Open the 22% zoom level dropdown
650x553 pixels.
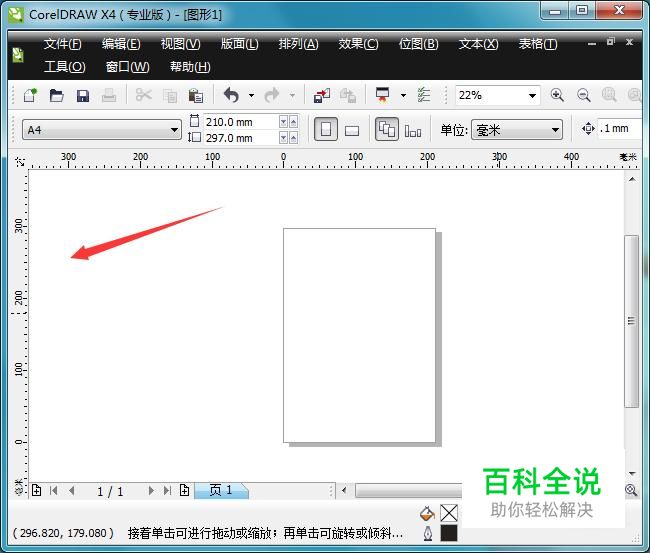(532, 96)
